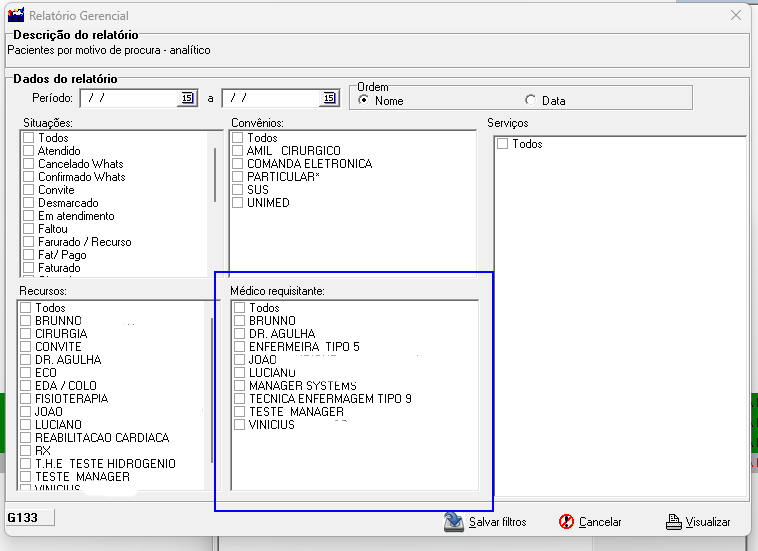
Task: Check Todos in the Serviços list
Action: (x=502, y=144)
